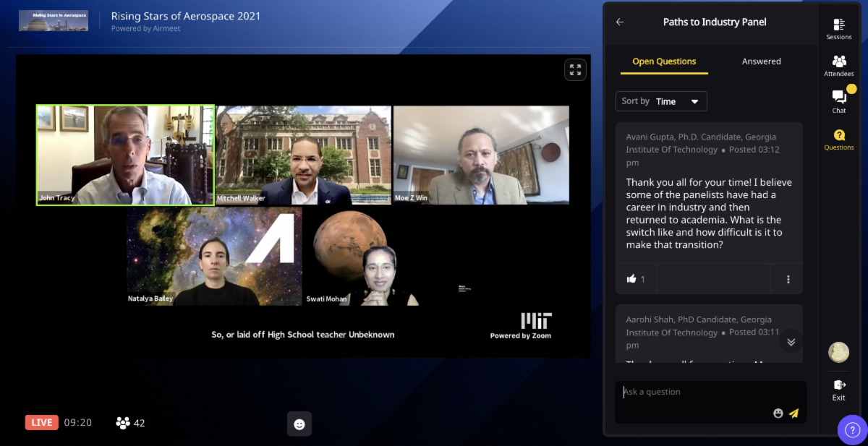Click the Exit event icon
868x446 pixels.
pyautogui.click(x=839, y=389)
